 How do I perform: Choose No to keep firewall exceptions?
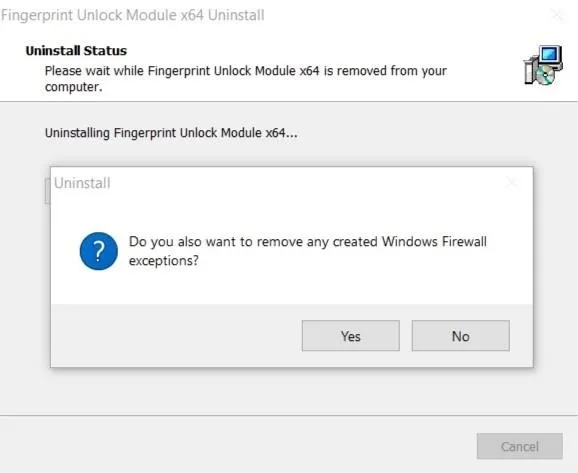[461, 335]
